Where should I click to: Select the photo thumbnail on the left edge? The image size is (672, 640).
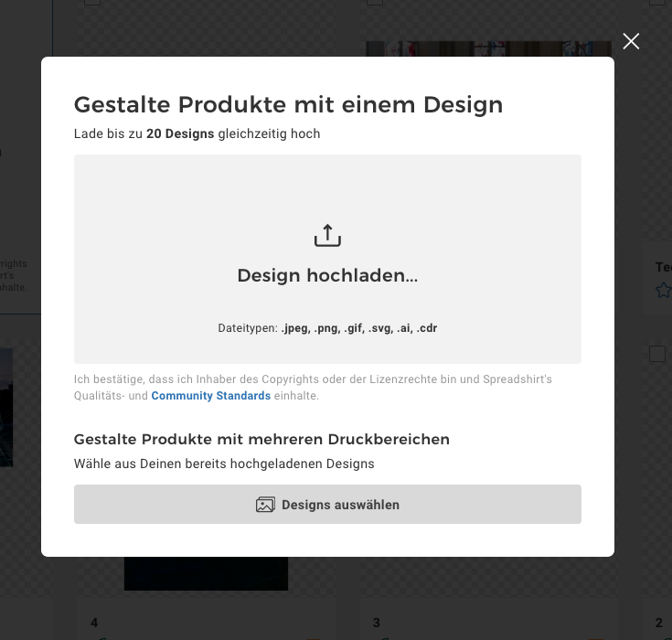[6, 407]
